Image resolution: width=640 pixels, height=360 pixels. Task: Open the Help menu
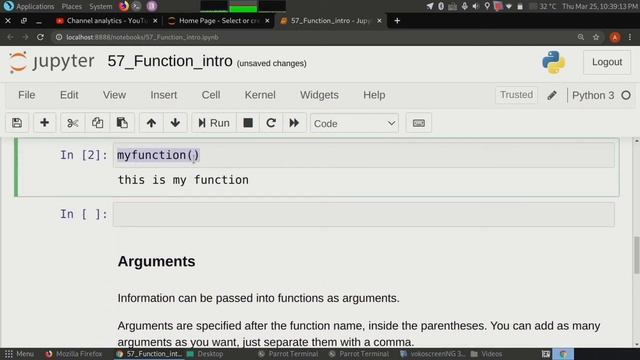tap(374, 95)
